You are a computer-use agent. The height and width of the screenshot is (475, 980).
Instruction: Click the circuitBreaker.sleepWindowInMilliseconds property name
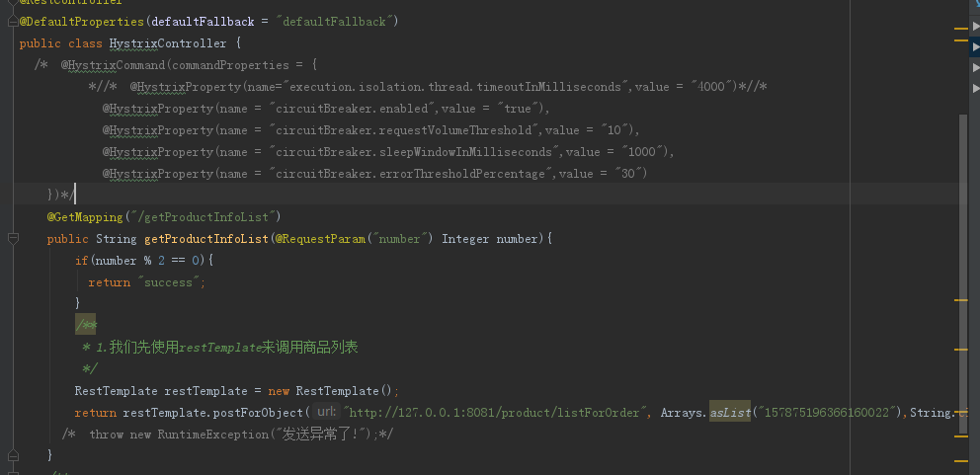pyautogui.click(x=414, y=152)
